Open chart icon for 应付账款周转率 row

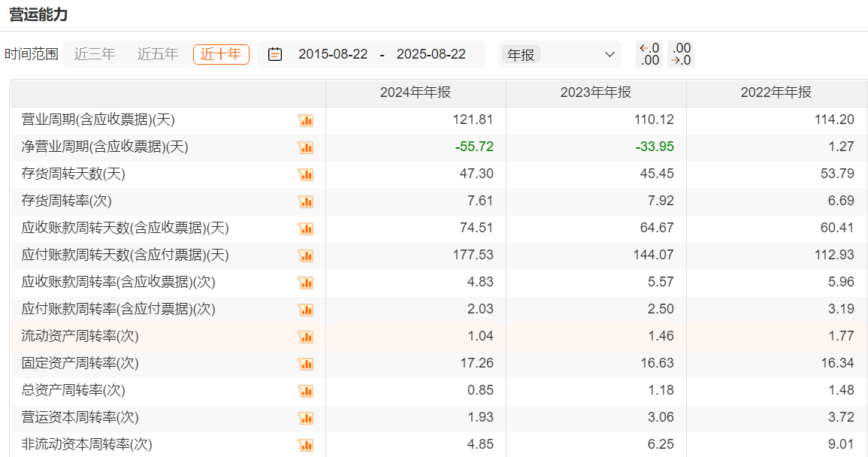(x=306, y=310)
